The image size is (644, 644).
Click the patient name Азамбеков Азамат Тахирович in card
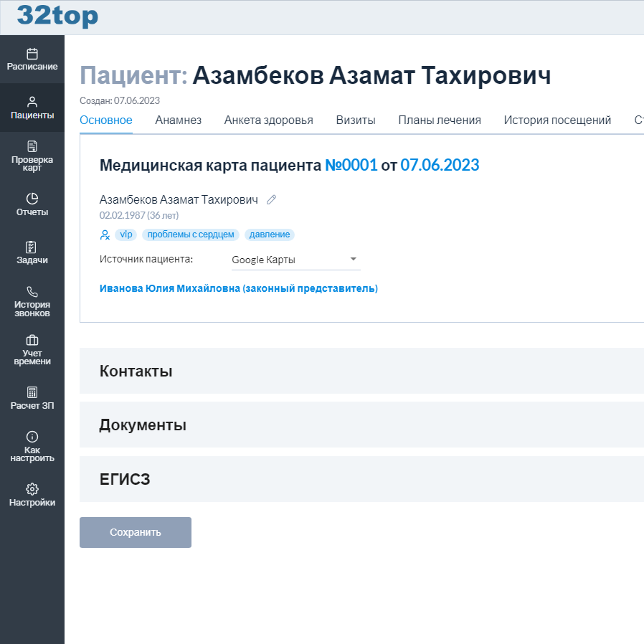(179, 200)
